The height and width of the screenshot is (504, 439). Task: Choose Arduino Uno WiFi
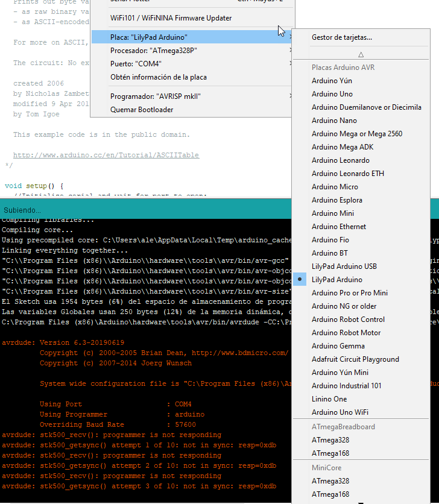pyautogui.click(x=361, y=412)
